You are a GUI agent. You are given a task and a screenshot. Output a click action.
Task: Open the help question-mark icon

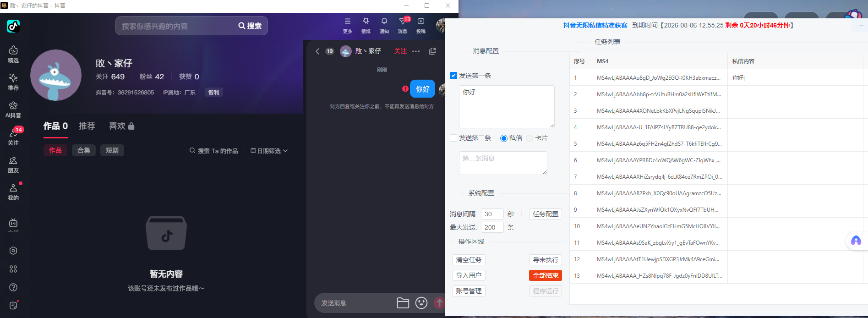pos(13,287)
